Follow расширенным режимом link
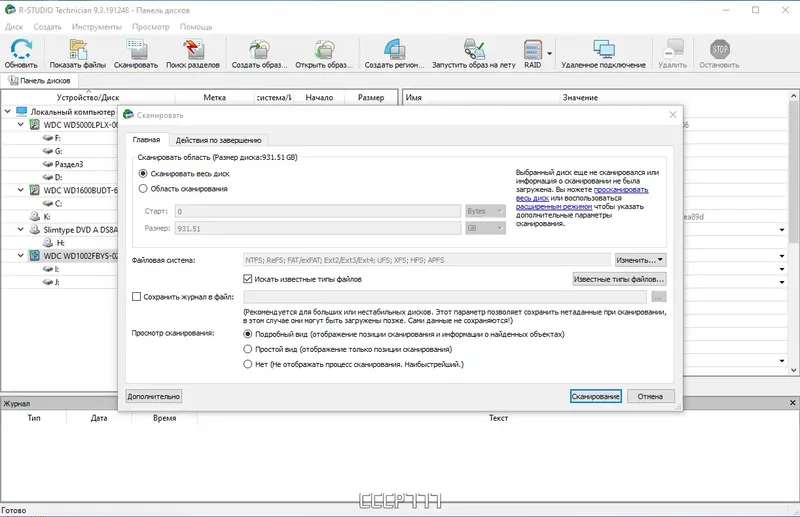Viewport: 800px width, 517px height. pyautogui.click(x=554, y=207)
